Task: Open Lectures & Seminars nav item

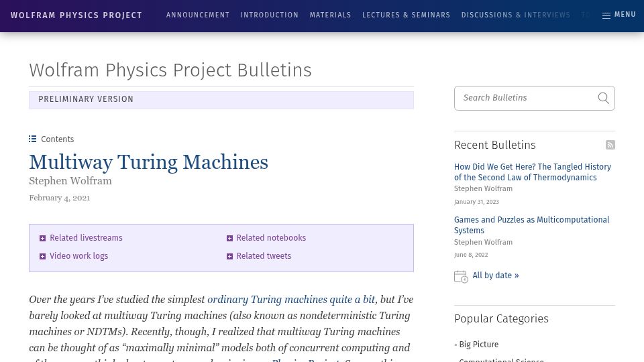Action: (407, 15)
